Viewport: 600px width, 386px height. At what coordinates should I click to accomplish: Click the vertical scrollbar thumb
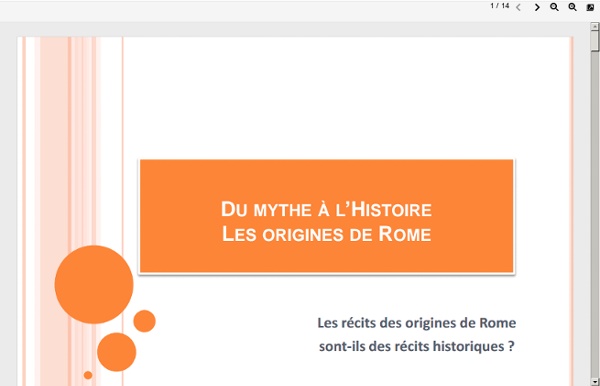point(595,41)
